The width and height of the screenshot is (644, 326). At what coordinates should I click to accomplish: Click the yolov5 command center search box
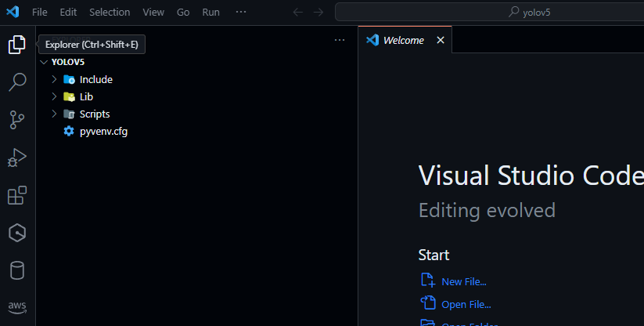click(x=490, y=12)
